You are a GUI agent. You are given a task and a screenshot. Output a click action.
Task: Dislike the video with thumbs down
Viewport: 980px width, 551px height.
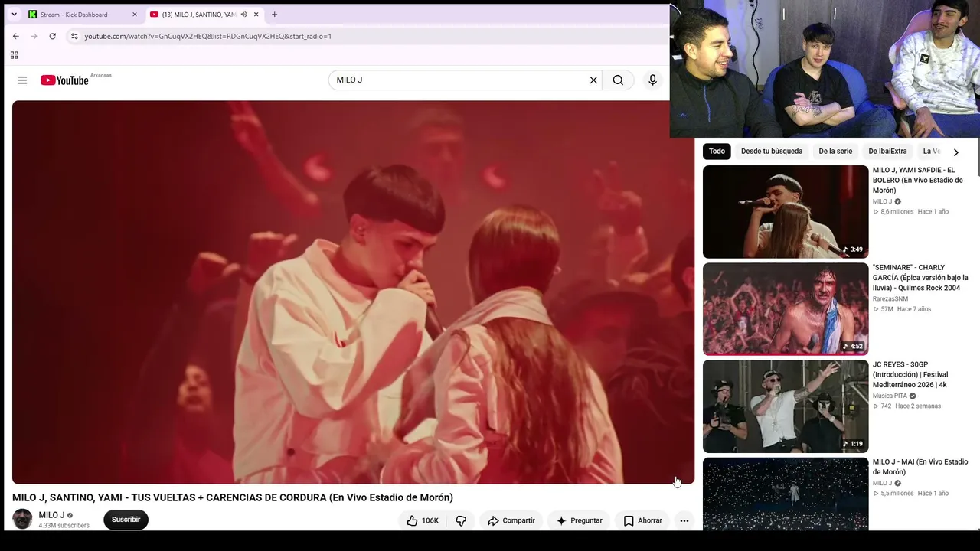[x=461, y=520]
